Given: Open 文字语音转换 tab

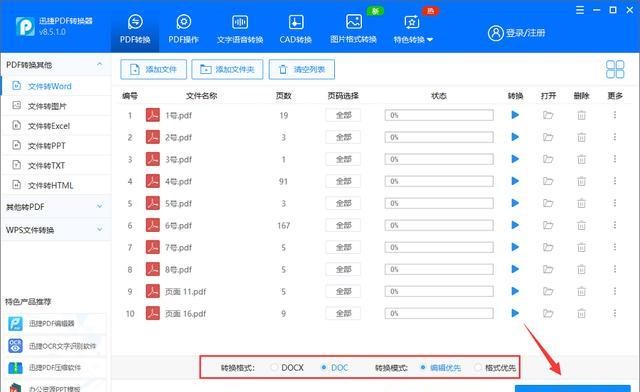Looking at the screenshot, I should pyautogui.click(x=240, y=29).
